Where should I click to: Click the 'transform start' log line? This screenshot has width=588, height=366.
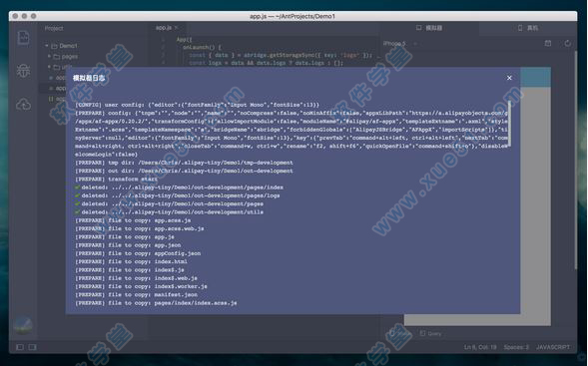(116, 180)
